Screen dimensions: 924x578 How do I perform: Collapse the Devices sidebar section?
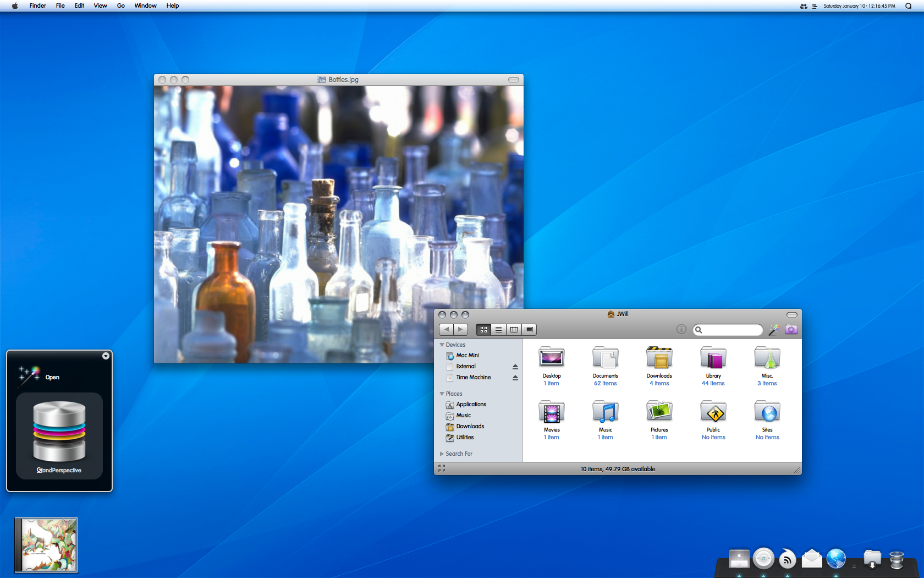(442, 345)
